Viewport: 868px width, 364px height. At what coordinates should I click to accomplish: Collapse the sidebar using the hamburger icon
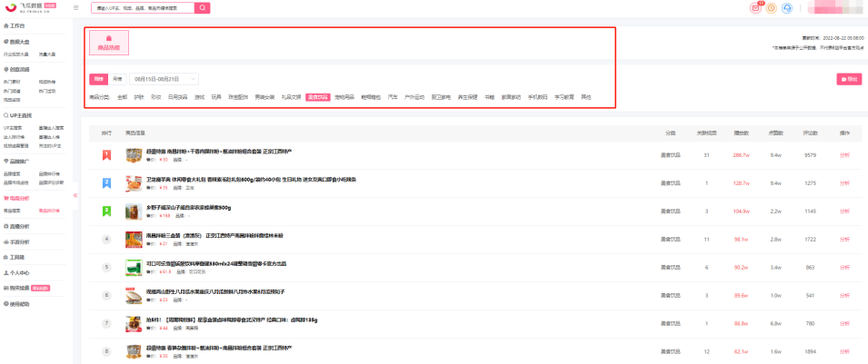coord(75,8)
